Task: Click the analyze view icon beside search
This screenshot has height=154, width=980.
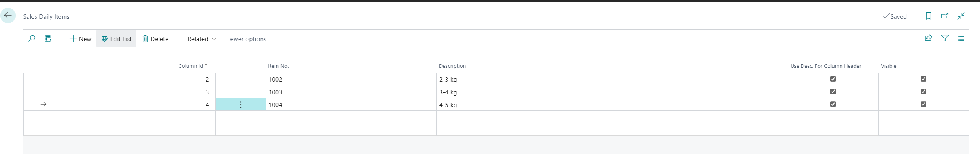Action: [48, 39]
